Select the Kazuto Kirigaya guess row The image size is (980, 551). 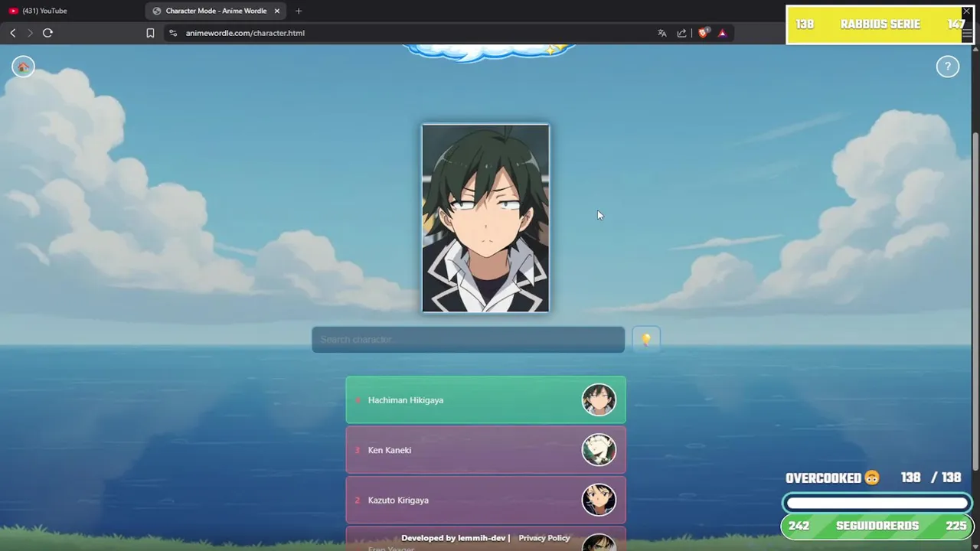click(485, 500)
